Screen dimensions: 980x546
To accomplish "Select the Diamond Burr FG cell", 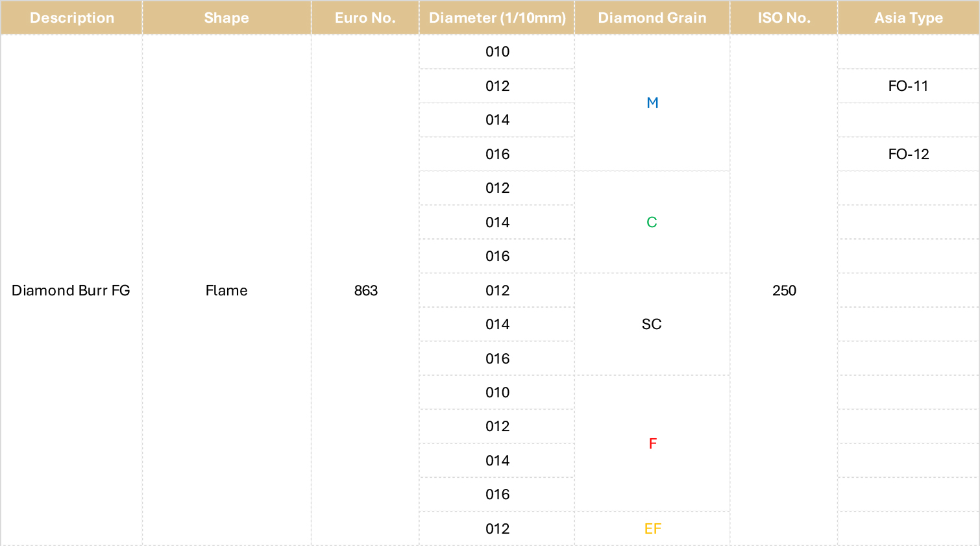I will (71, 290).
